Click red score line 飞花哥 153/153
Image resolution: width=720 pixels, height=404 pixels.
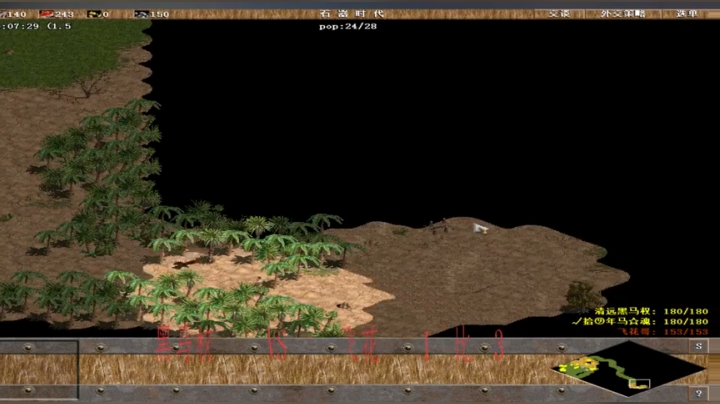(663, 331)
